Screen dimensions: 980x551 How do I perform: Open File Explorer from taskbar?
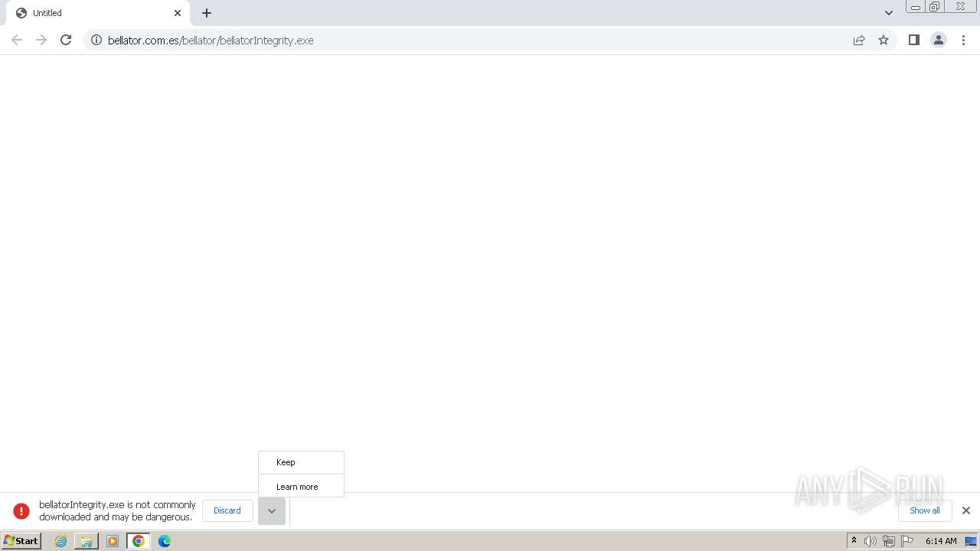coord(87,541)
